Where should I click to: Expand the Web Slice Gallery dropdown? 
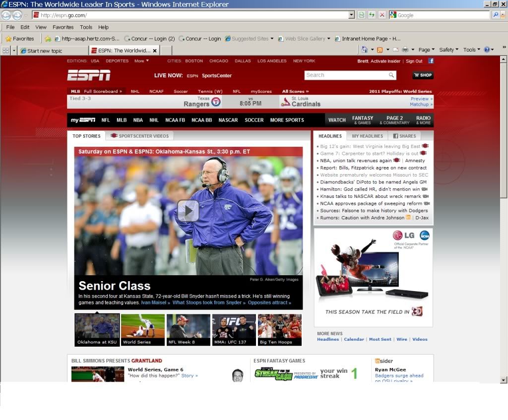point(328,39)
